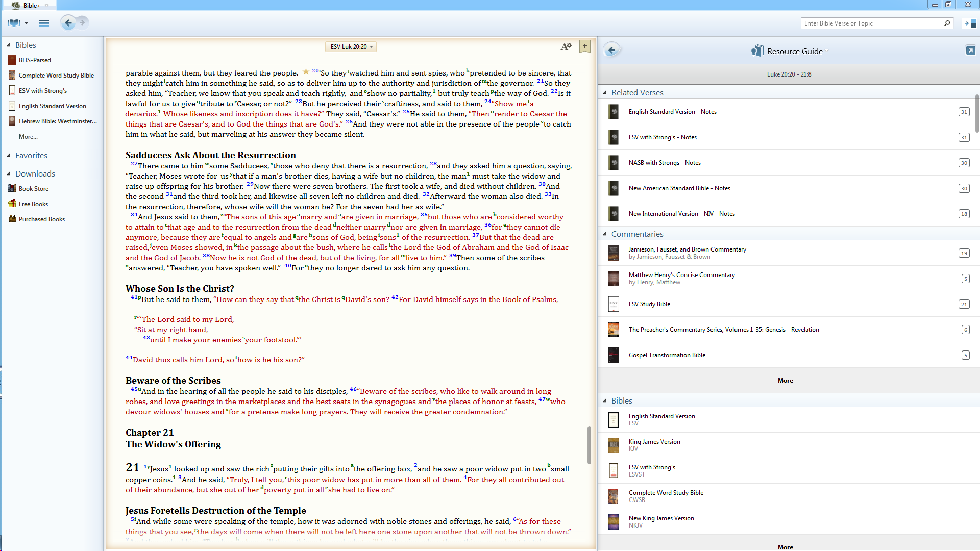
Task: Open English Standard Version - Notes thumbnail
Action: tap(614, 112)
